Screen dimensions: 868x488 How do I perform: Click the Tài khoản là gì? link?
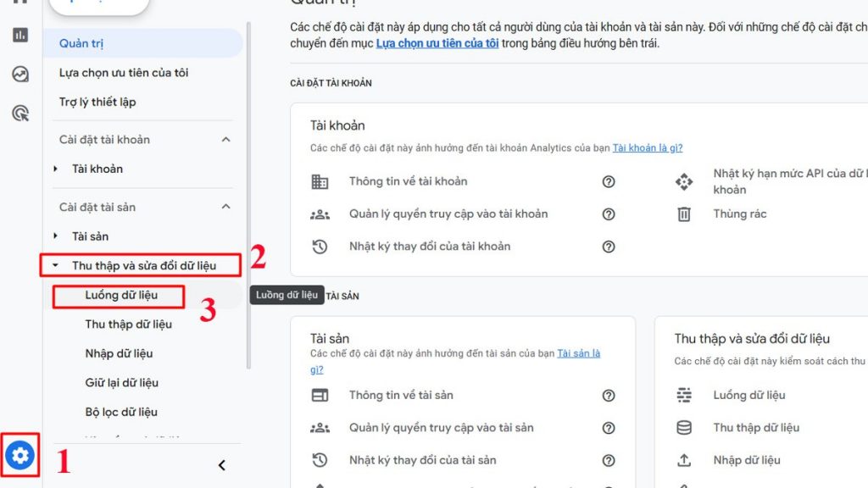tap(648, 148)
